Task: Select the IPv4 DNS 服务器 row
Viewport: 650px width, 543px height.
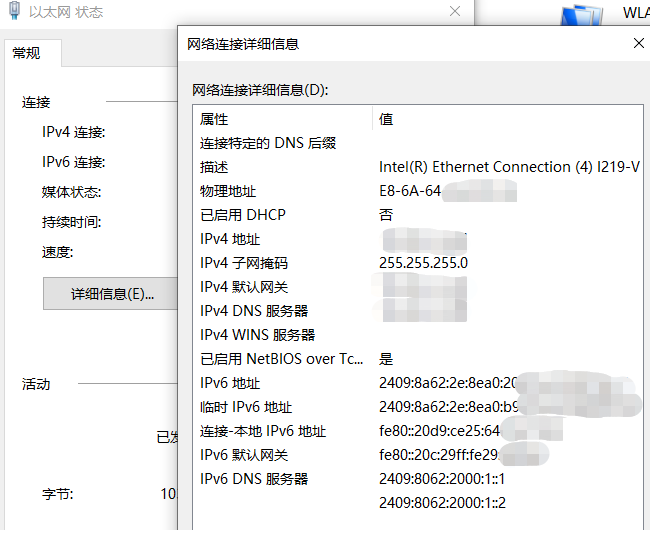Action: [x=254, y=311]
